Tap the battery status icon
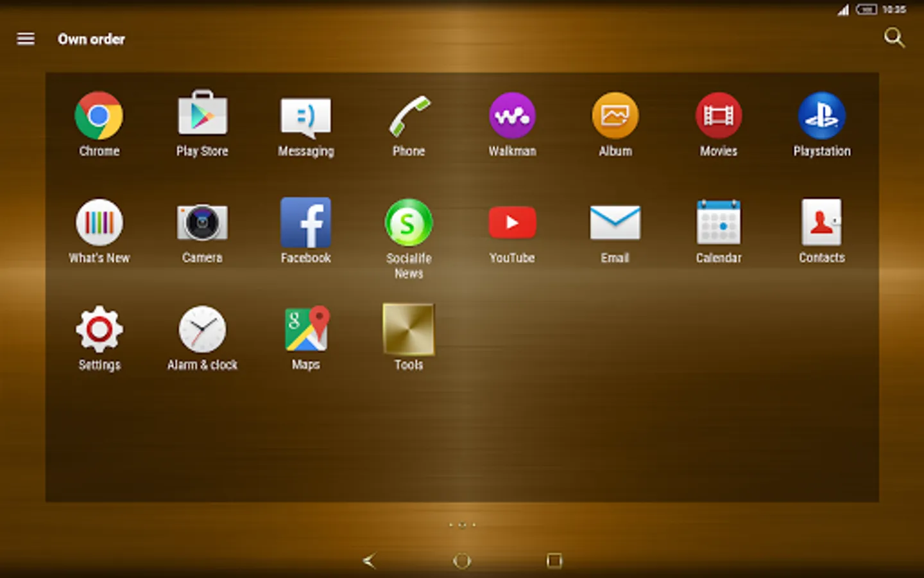The height and width of the screenshot is (578, 924). coord(866,10)
